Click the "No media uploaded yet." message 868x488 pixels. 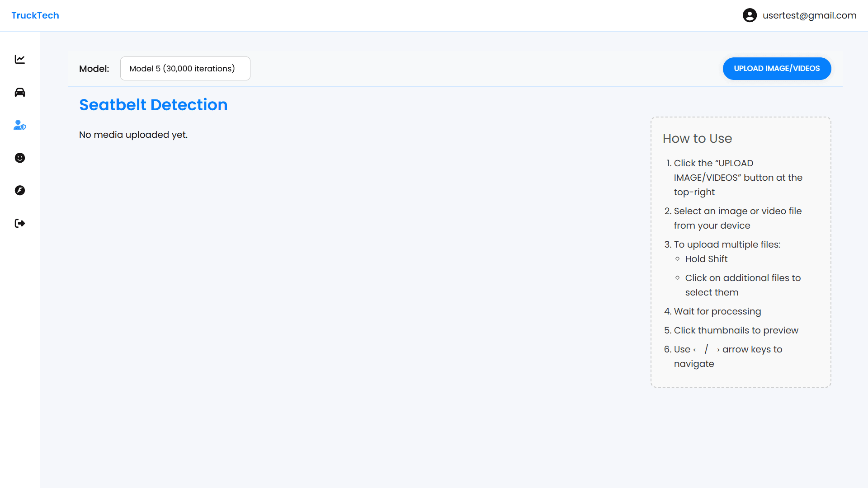(x=133, y=135)
